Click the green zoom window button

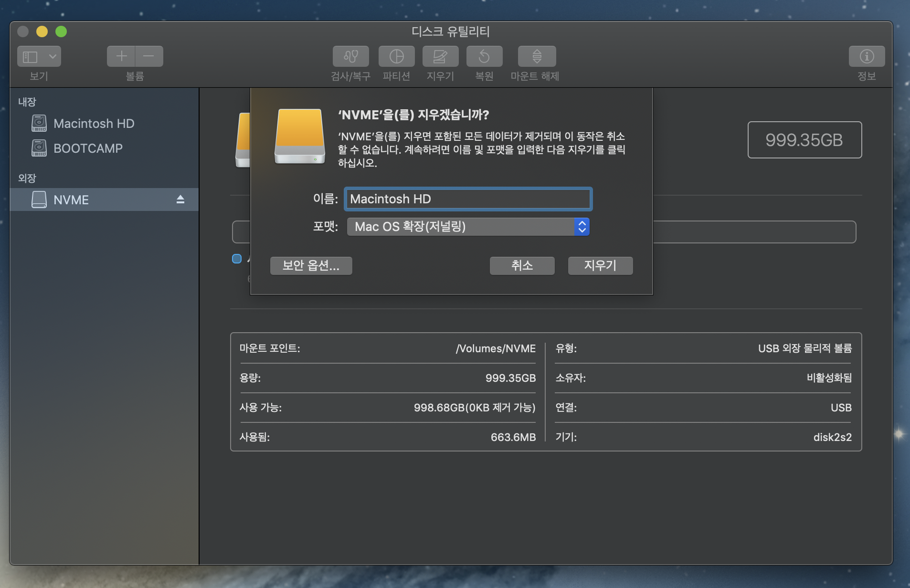[61, 31]
